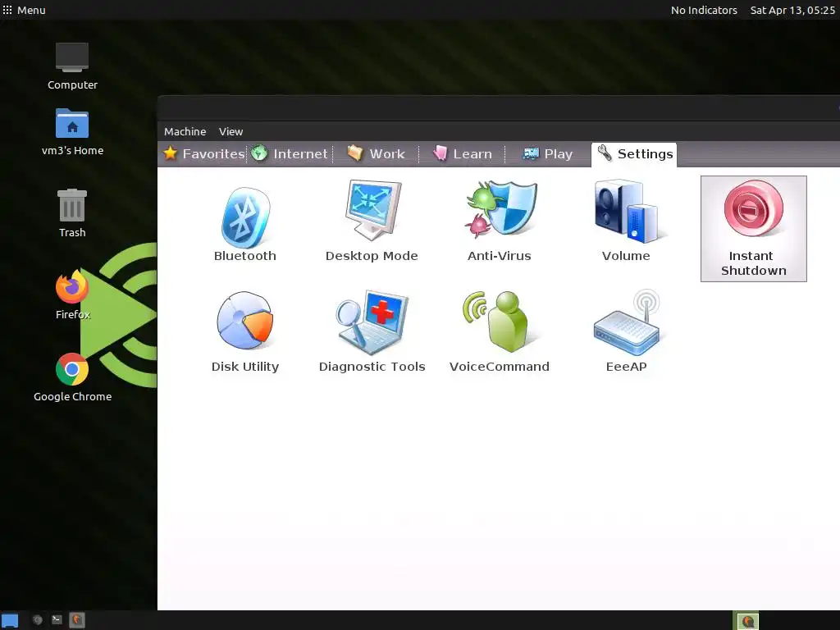Screen dimensions: 840x630
Task: Click the green tray icon bottom right
Action: (748, 621)
